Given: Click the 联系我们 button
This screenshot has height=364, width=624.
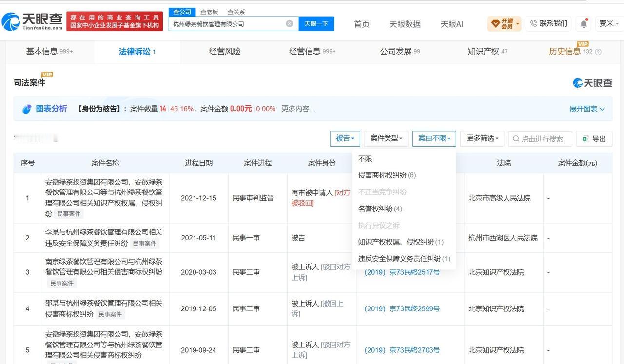Looking at the screenshot, I should pos(548,23).
